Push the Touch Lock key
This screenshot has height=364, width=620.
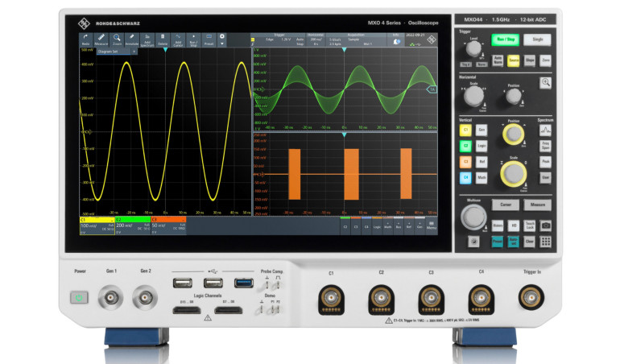(x=530, y=225)
